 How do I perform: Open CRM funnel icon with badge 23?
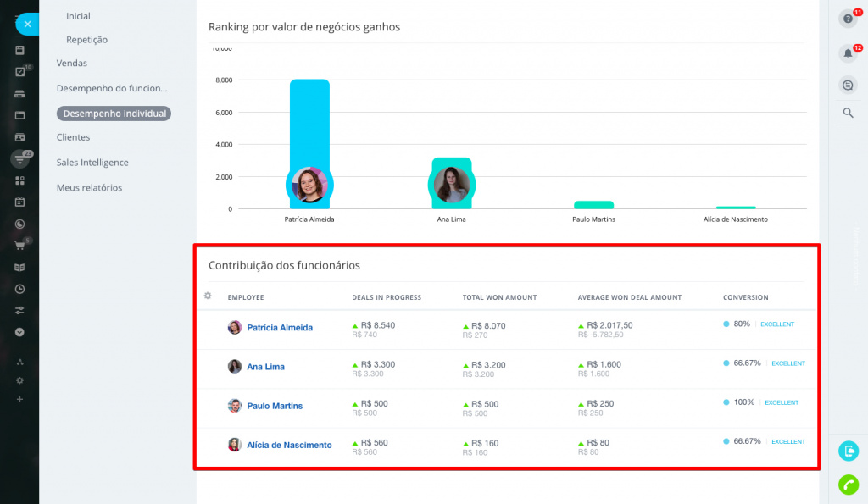click(x=20, y=159)
